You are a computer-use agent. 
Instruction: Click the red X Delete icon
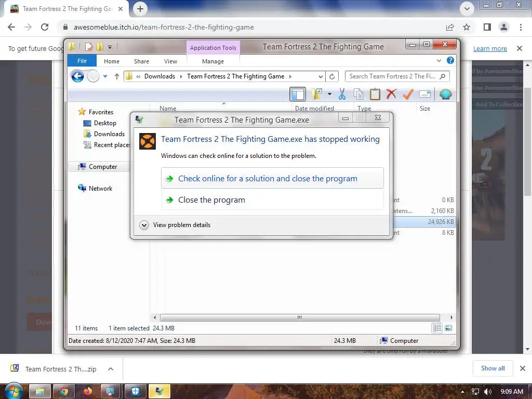(391, 94)
